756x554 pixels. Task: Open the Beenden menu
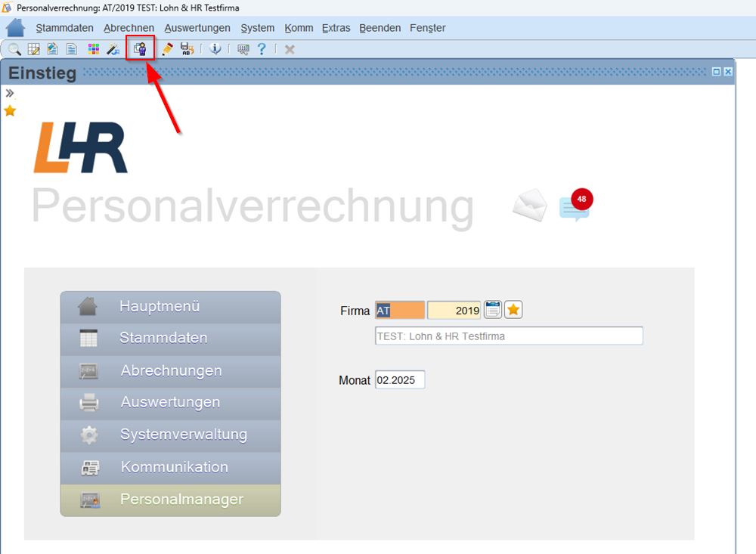380,28
